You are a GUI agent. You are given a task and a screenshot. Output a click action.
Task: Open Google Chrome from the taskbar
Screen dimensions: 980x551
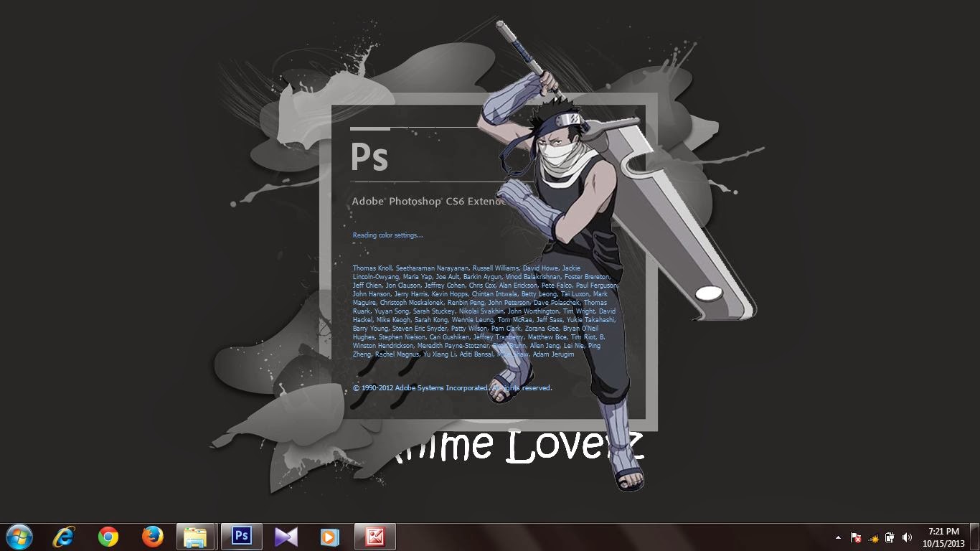coord(108,537)
